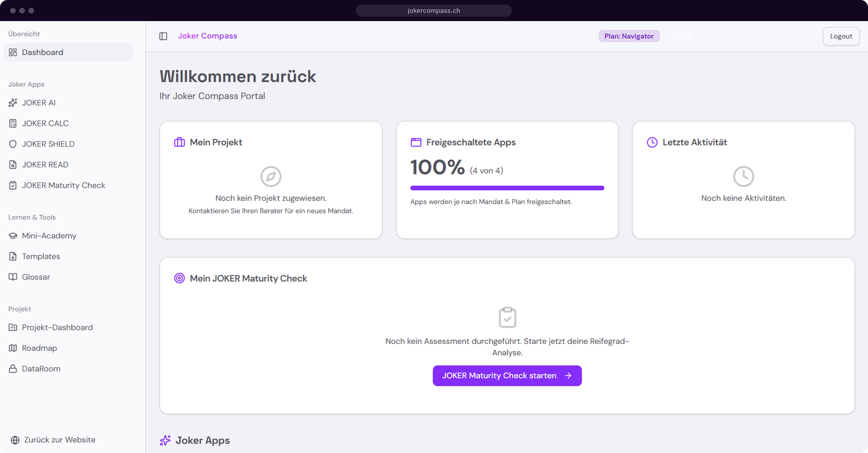
Task: Click the Projekt-Dashboard chart icon
Action: (13, 327)
